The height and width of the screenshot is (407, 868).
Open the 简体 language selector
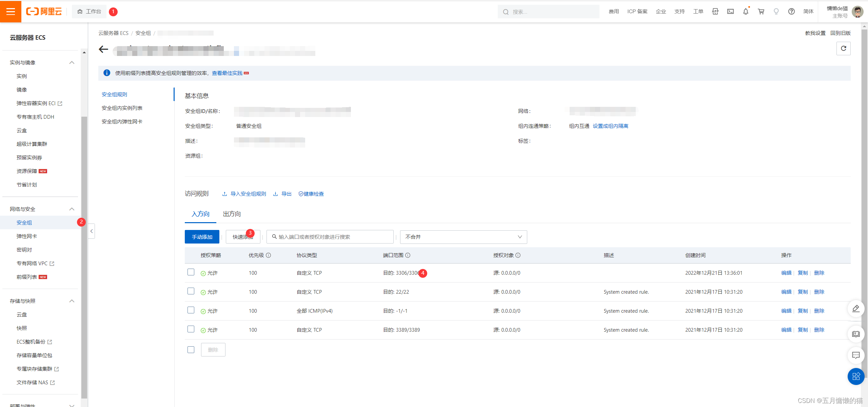[x=808, y=12]
